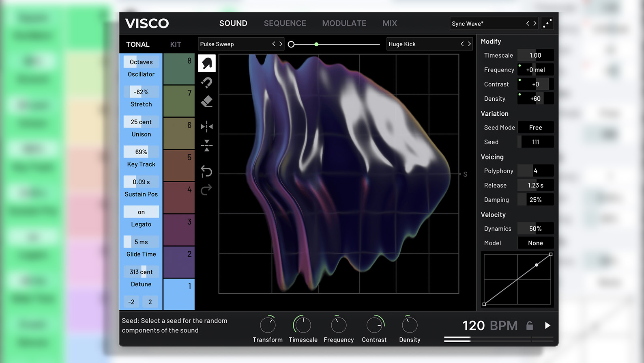This screenshot has width=644, height=363.
Task: Click the Timescale value 1.00
Action: pyautogui.click(x=535, y=55)
